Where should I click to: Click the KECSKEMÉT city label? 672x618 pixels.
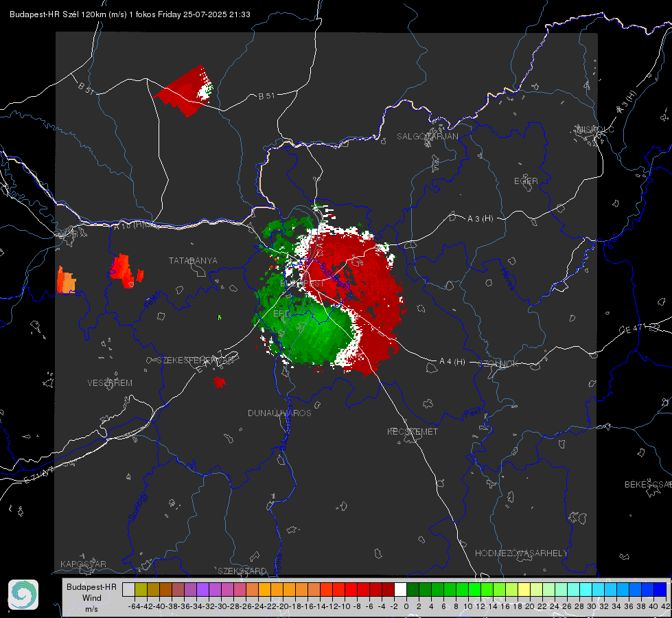tap(413, 431)
